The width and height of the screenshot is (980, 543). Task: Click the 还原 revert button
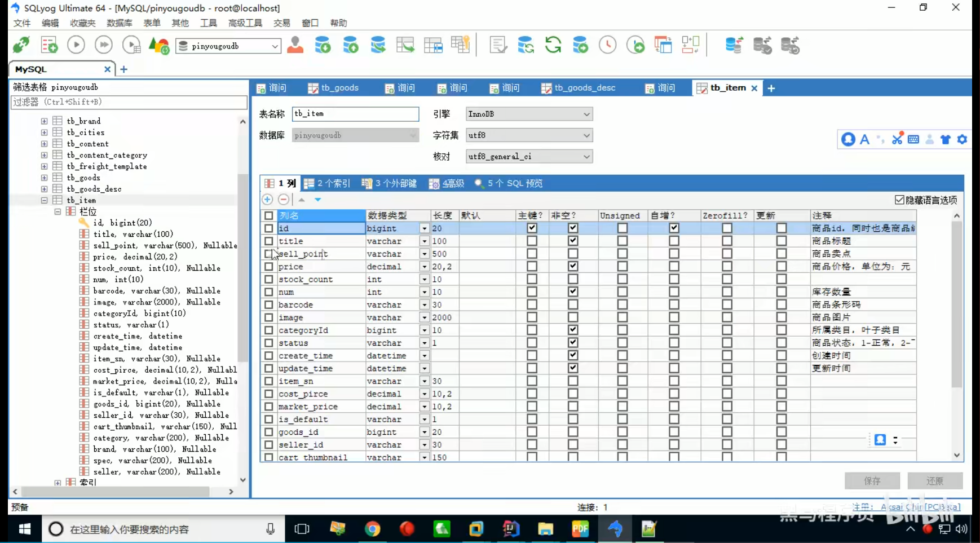click(x=935, y=481)
